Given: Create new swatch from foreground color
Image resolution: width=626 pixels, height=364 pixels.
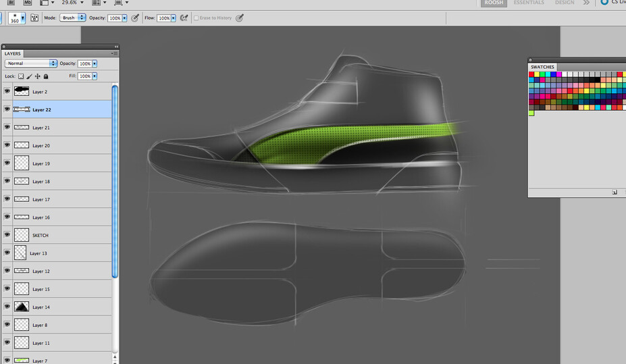Looking at the screenshot, I should point(615,192).
